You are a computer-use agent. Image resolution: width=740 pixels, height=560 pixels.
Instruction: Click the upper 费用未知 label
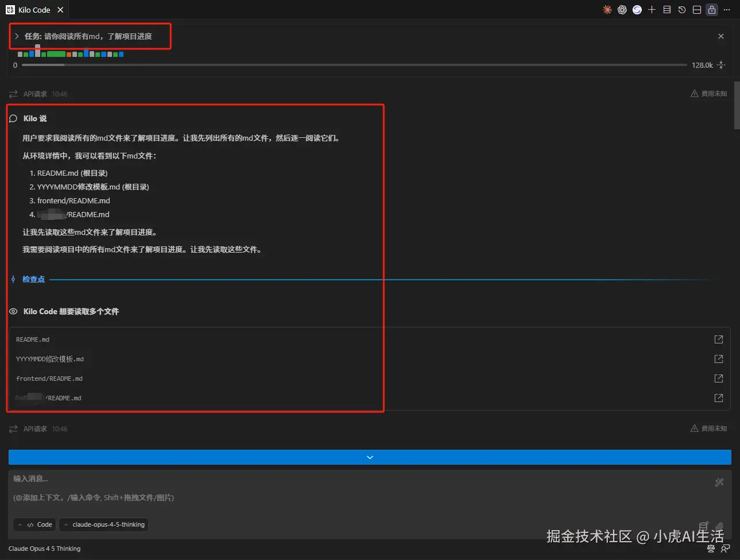click(714, 94)
